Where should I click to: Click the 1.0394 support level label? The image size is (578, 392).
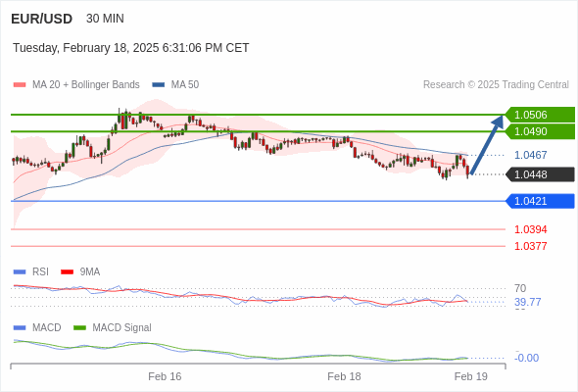pyautogui.click(x=530, y=229)
